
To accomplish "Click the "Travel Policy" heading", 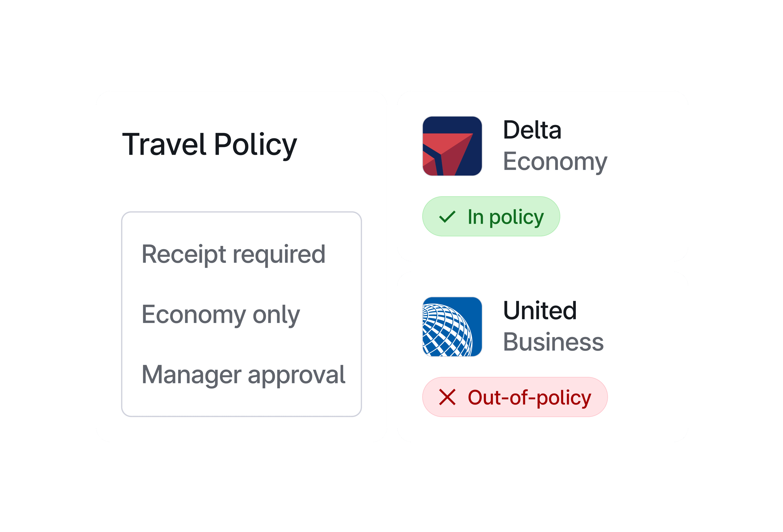I will (x=209, y=144).
